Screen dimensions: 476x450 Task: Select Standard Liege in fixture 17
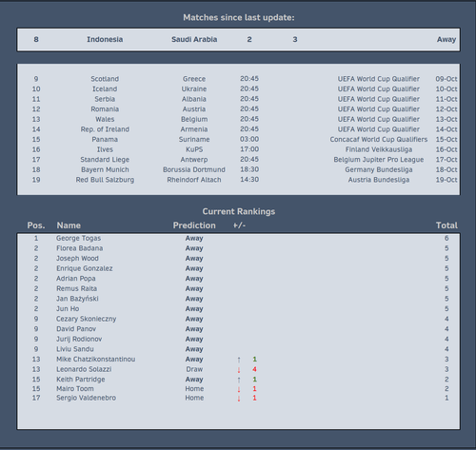tap(105, 160)
